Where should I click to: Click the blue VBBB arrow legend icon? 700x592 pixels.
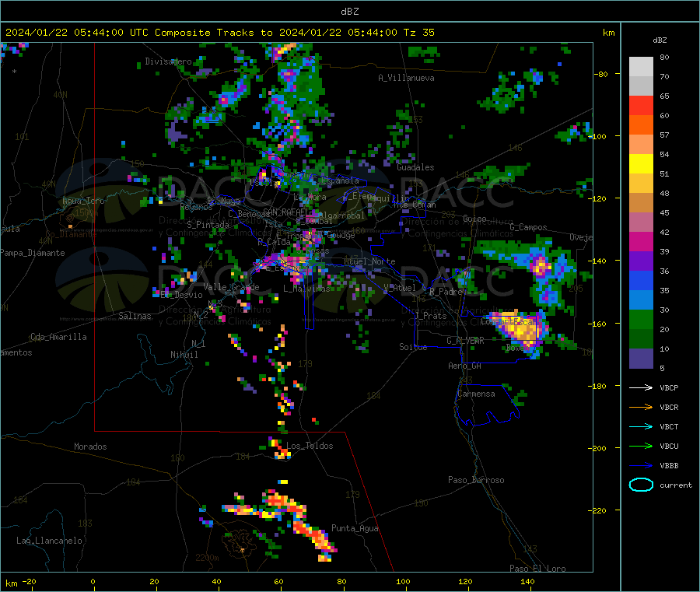pos(641,466)
